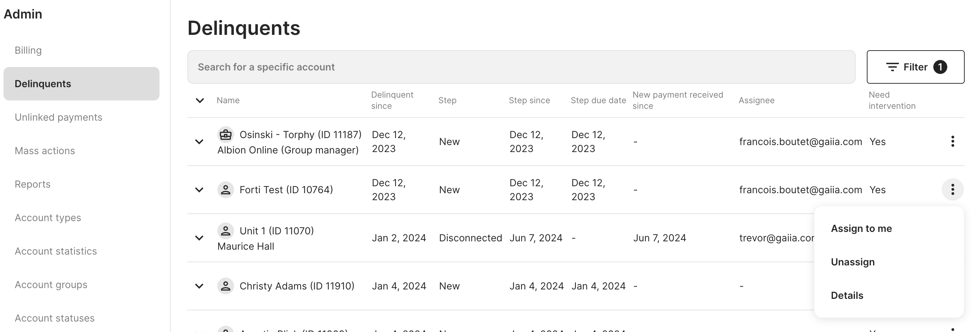Screen dimensions: 980x332
Task: Open Account statistics in the sidebar
Action: [x=81, y=251]
